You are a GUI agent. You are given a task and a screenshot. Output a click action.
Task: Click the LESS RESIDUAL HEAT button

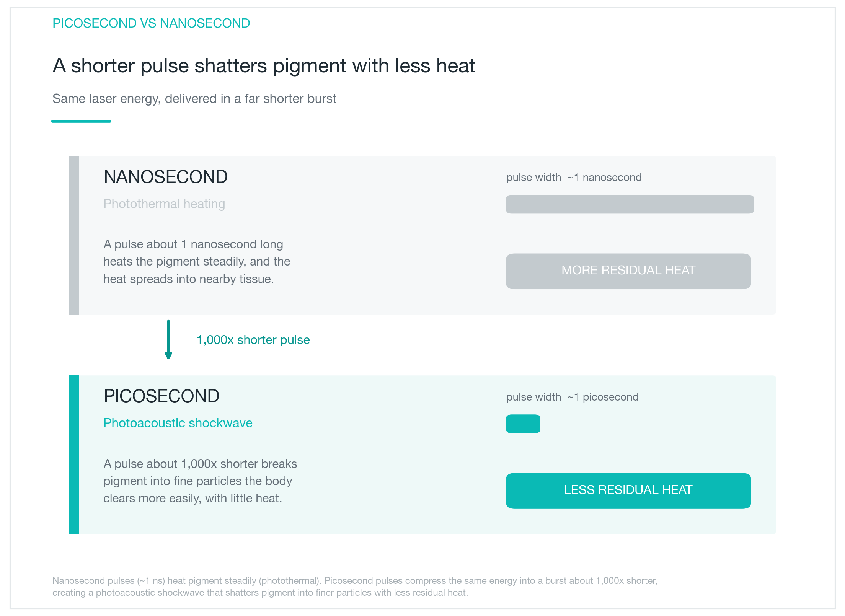pyautogui.click(x=628, y=491)
